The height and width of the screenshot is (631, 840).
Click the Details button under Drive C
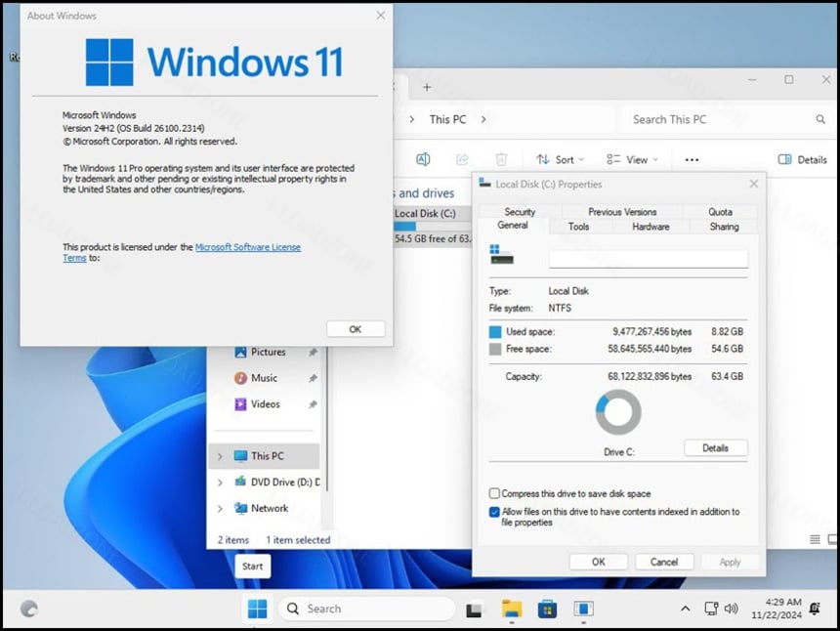(x=715, y=448)
